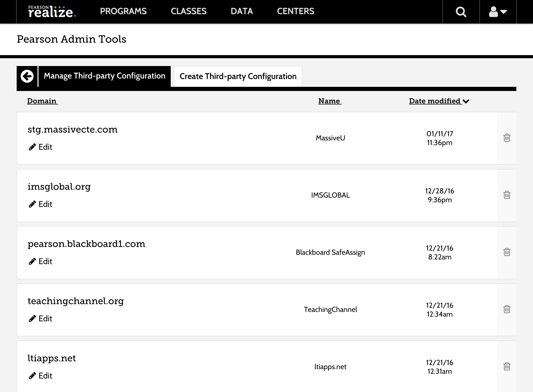The image size is (533, 392).
Task: Open the user profile dropdown menu
Action: tap(498, 12)
